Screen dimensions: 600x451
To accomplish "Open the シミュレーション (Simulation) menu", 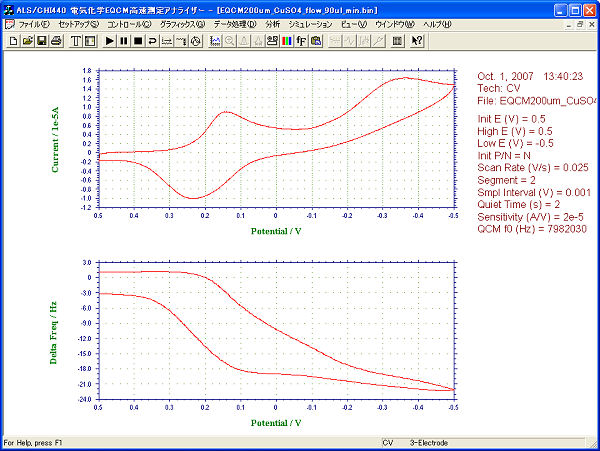I will click(x=310, y=23).
